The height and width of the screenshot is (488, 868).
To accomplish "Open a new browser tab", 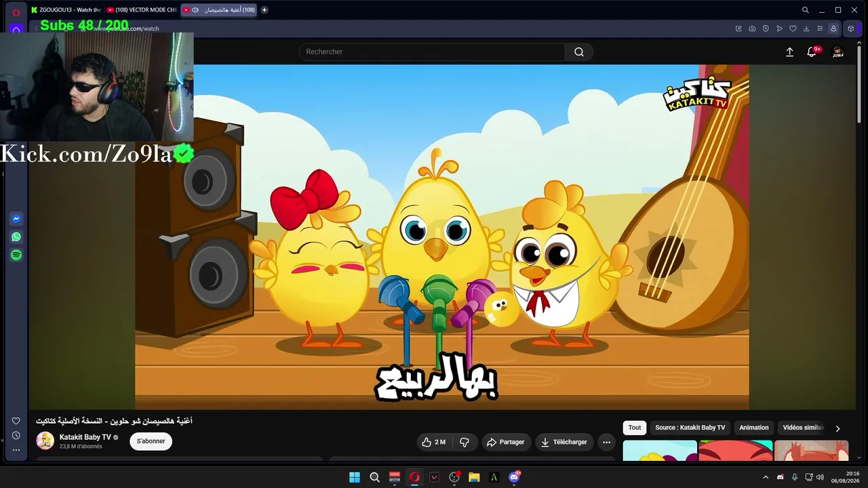I will click(x=264, y=10).
